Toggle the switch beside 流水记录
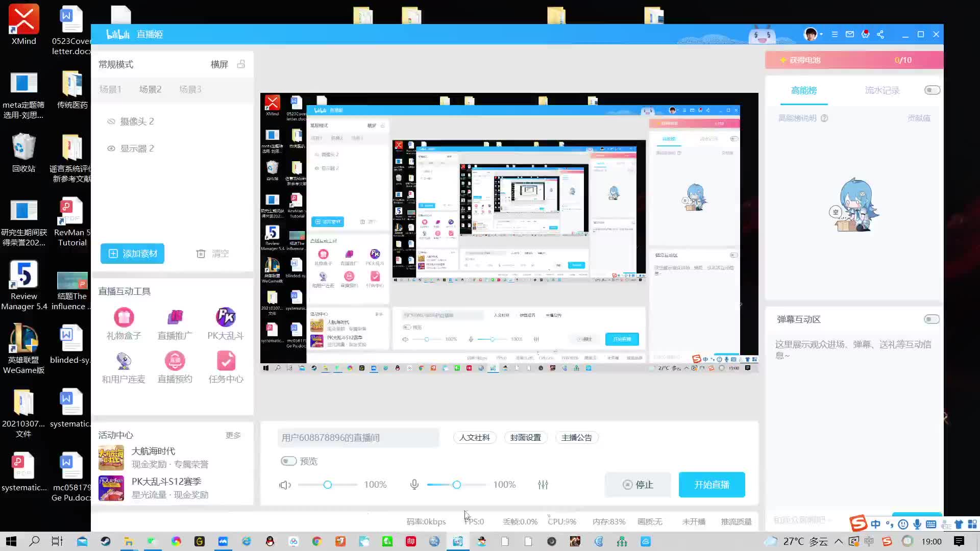Viewport: 980px width, 551px height. [932, 90]
